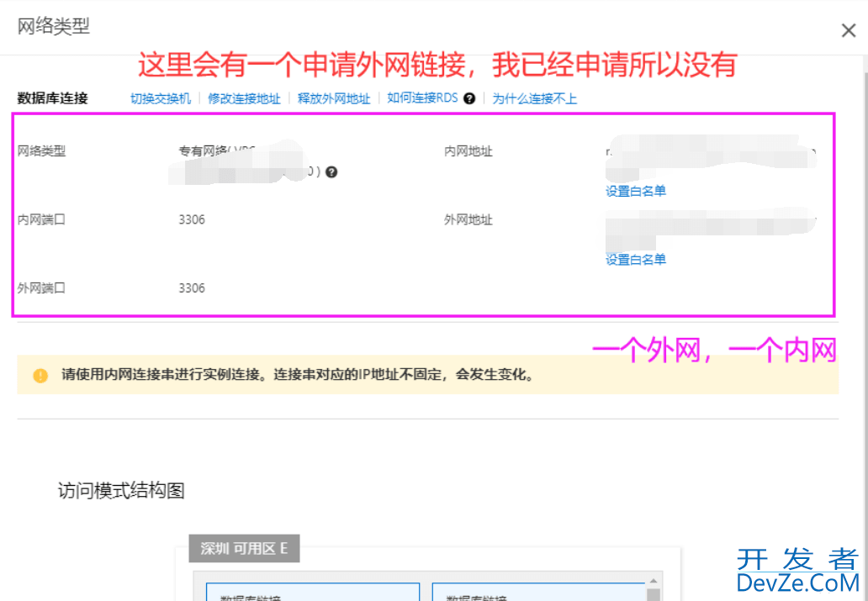Click 设置白名单 under 内网地址
Image resolution: width=868 pixels, height=601 pixels.
[x=636, y=191]
